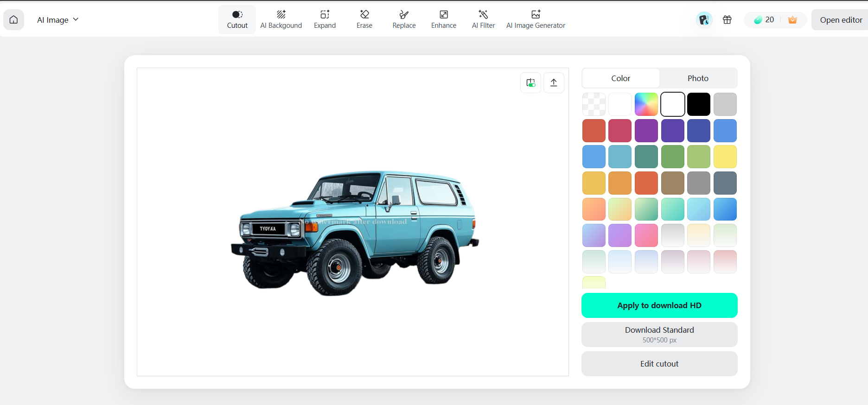
Task: Click the gift box icon
Action: pyautogui.click(x=727, y=19)
